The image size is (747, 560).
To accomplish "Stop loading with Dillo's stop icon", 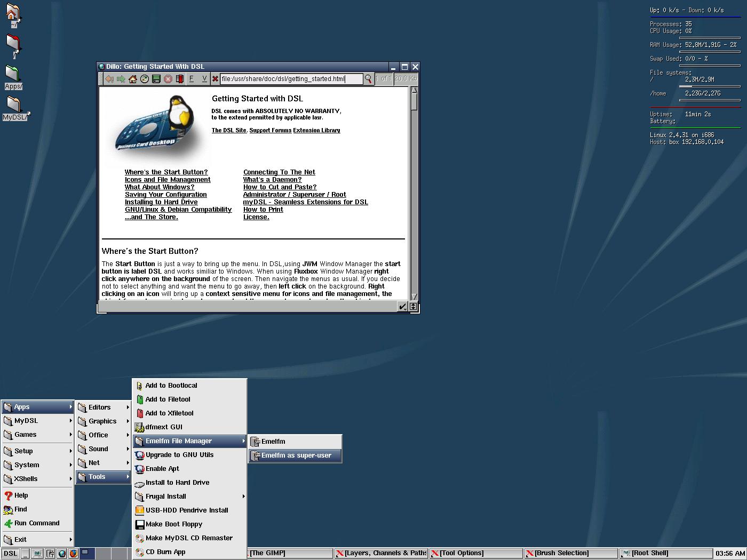I will [168, 79].
